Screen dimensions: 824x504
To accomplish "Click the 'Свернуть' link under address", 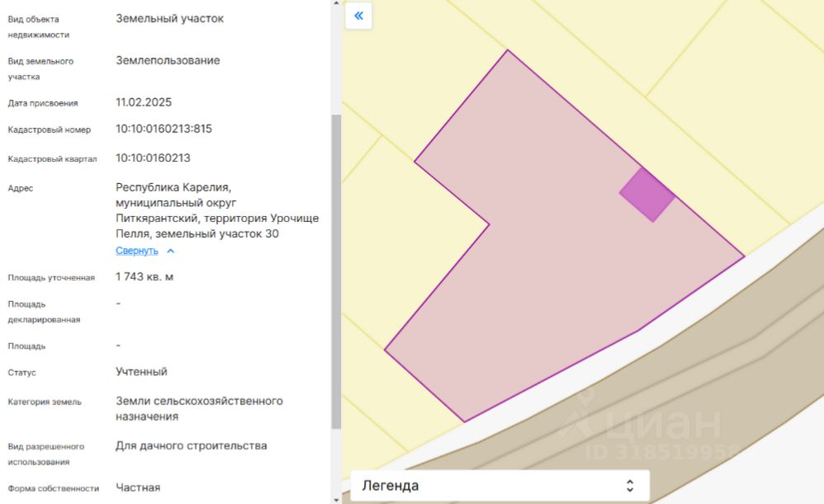I will (136, 251).
